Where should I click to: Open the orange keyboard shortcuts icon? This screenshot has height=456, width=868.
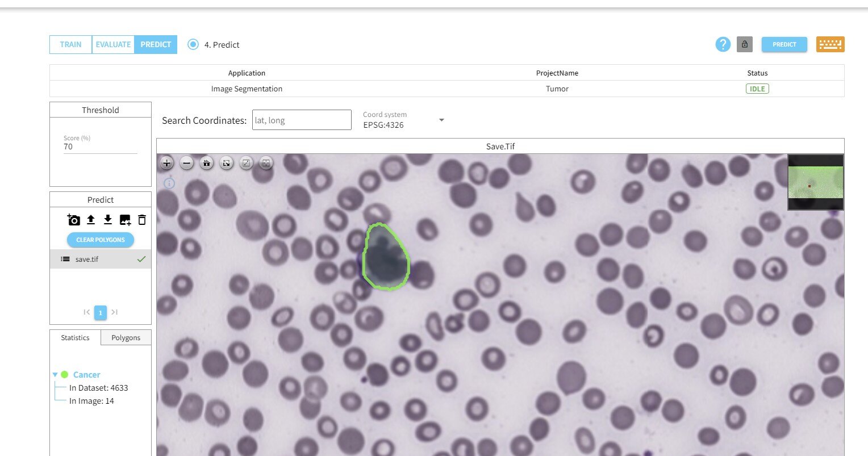830,44
